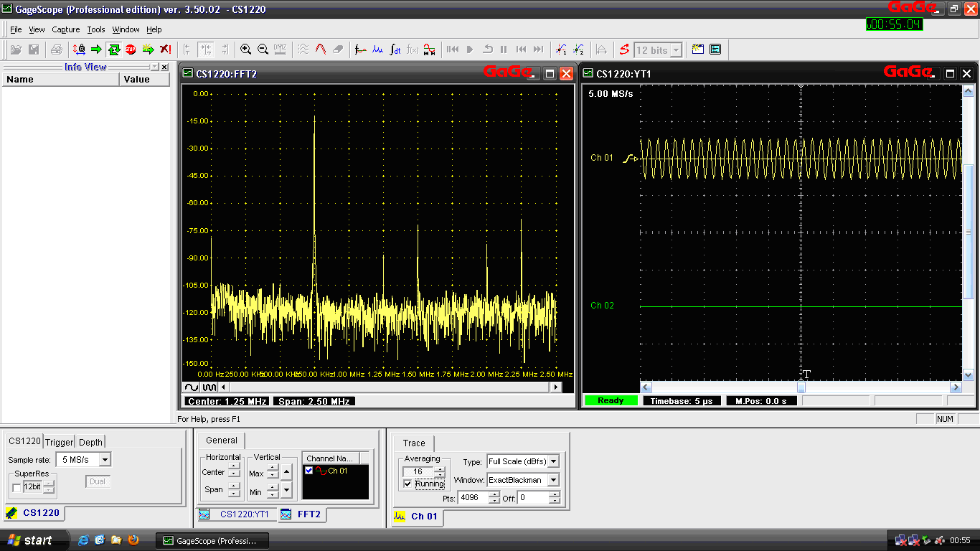The height and width of the screenshot is (551, 980).
Task: Start continuous capture with the green loop icon
Action: [113, 50]
